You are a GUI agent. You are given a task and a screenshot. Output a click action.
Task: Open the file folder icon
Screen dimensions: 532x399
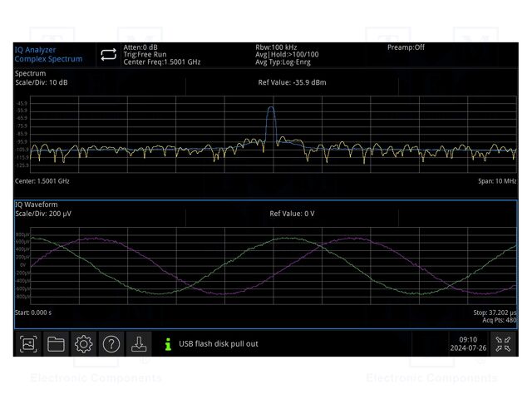56,343
